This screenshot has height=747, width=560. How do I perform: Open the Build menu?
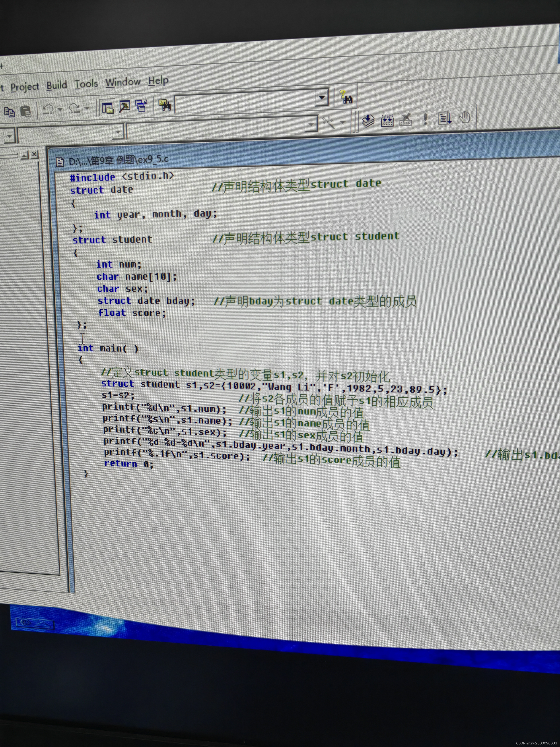(x=56, y=85)
